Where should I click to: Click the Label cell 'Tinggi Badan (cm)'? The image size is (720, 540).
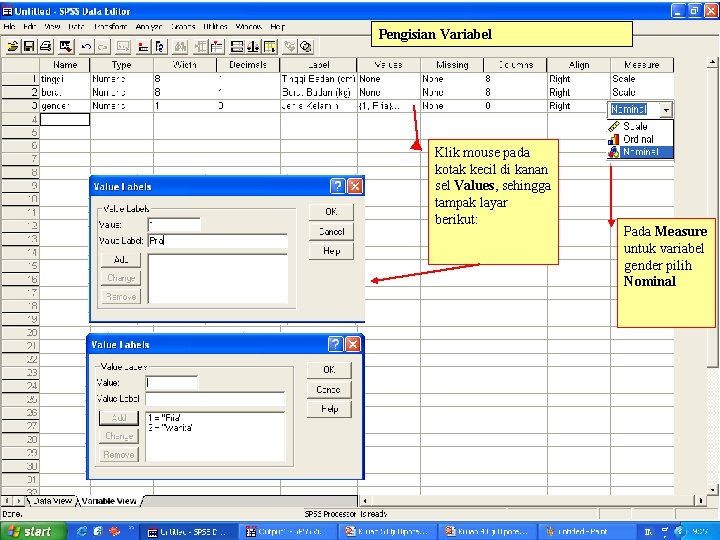point(318,79)
